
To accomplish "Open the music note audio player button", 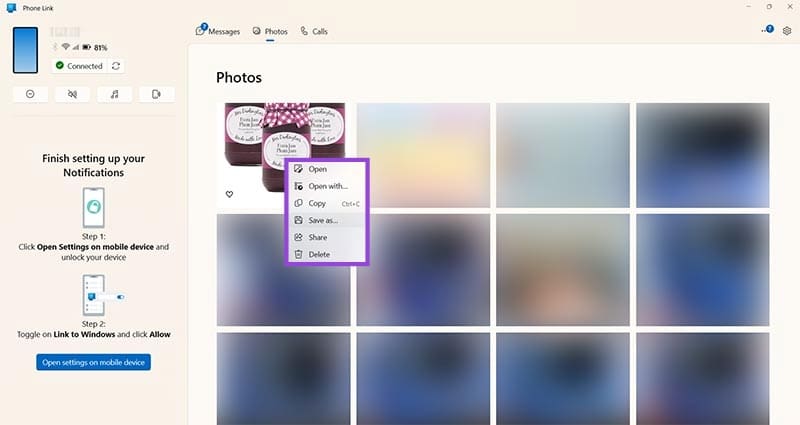I will 115,94.
